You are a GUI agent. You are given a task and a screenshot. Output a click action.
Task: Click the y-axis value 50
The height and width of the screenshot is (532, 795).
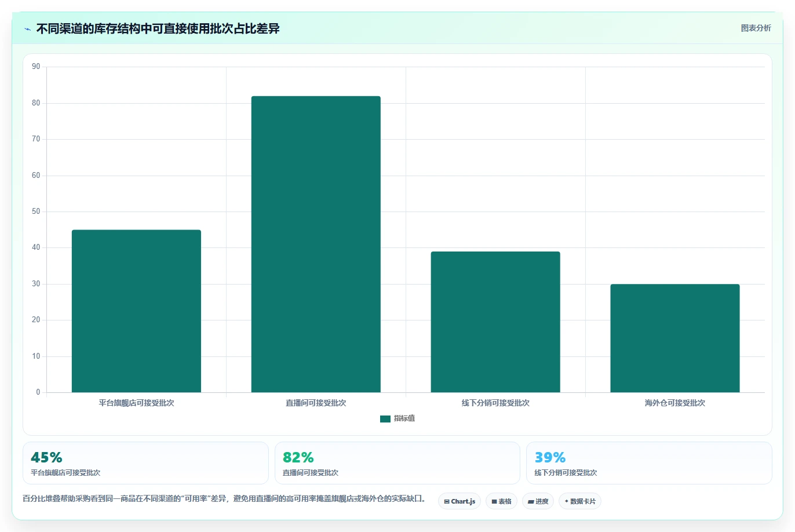(36, 212)
